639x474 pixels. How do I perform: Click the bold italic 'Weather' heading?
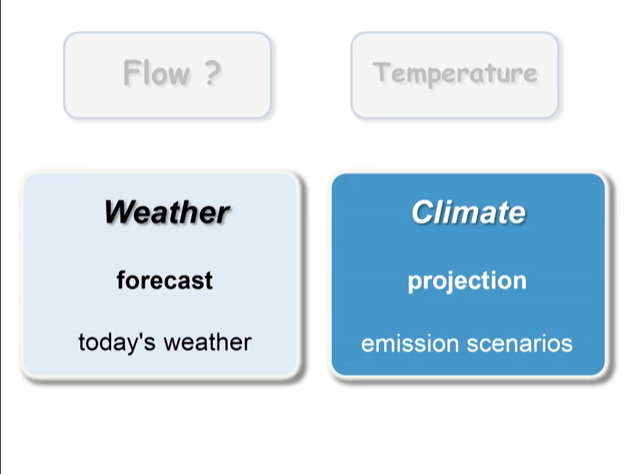pos(165,212)
